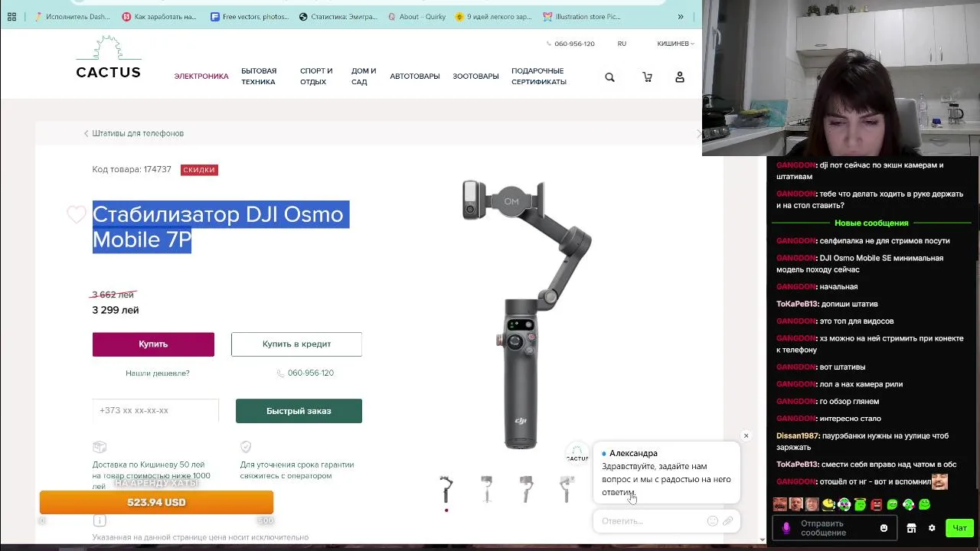
Task: Click the Cactus logo
Action: [x=108, y=58]
